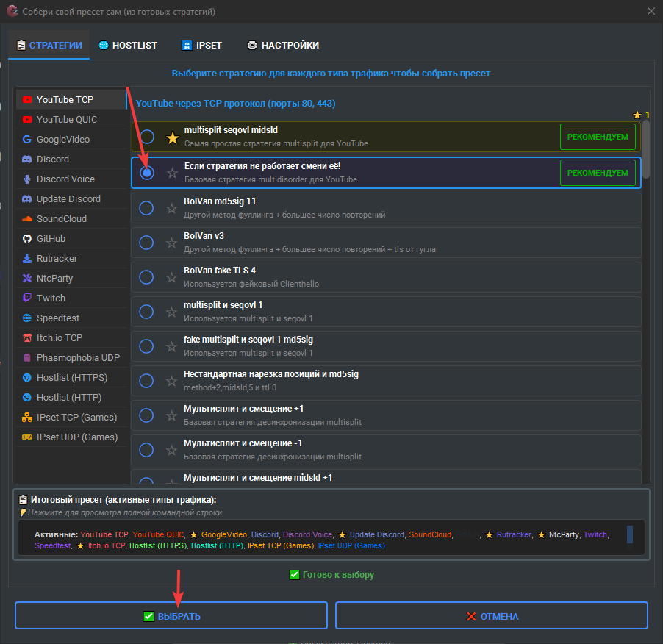This screenshot has width=663, height=644.
Task: Select Нестандартная нарезка позиций и md5sig radio
Action: pyautogui.click(x=146, y=381)
